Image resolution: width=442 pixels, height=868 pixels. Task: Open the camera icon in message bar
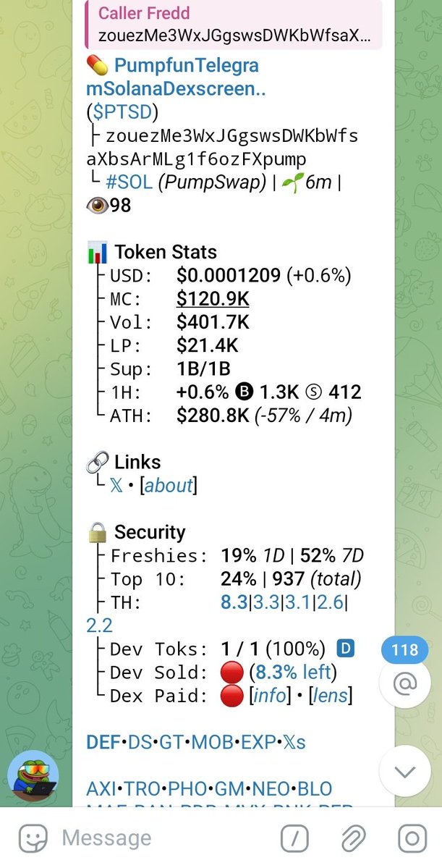(x=412, y=838)
